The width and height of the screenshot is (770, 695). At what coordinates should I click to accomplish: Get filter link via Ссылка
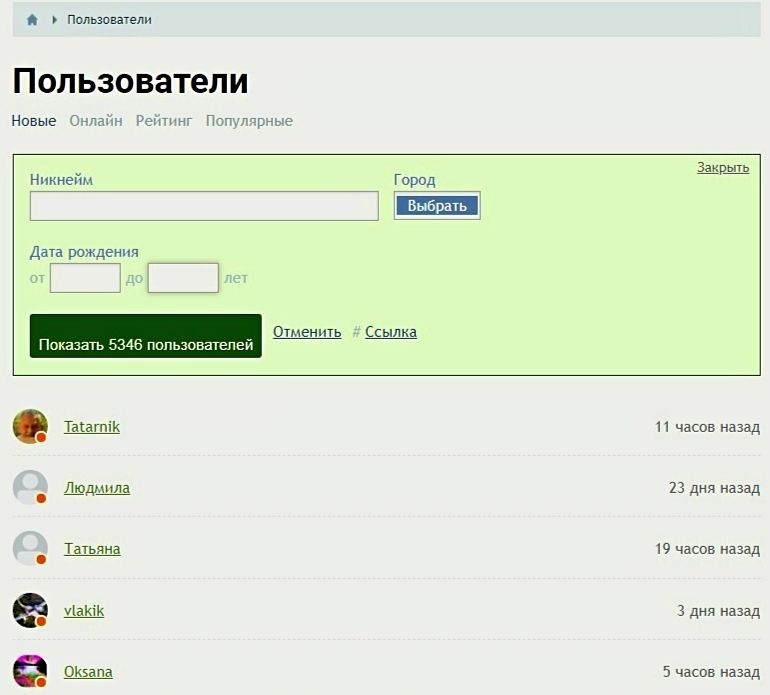tap(391, 332)
